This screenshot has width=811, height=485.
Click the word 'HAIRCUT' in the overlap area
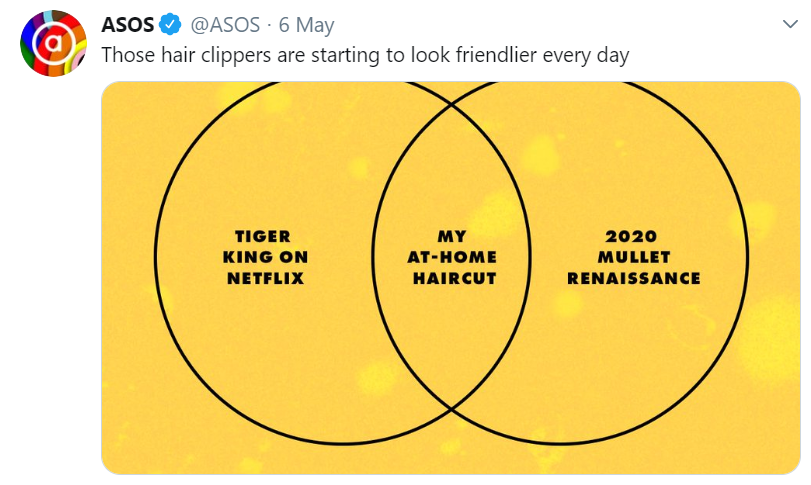(x=455, y=278)
